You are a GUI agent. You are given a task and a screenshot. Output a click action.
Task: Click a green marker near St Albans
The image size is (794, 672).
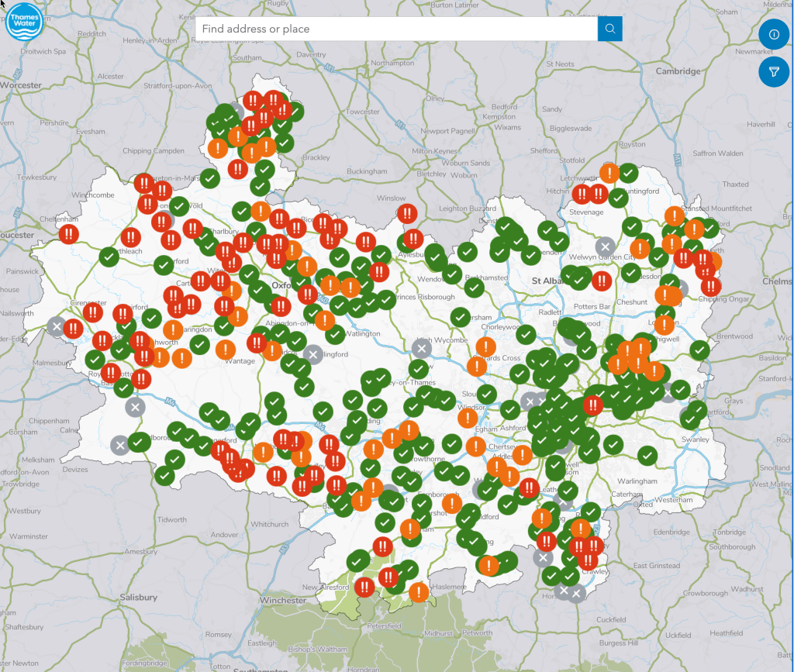pyautogui.click(x=579, y=279)
